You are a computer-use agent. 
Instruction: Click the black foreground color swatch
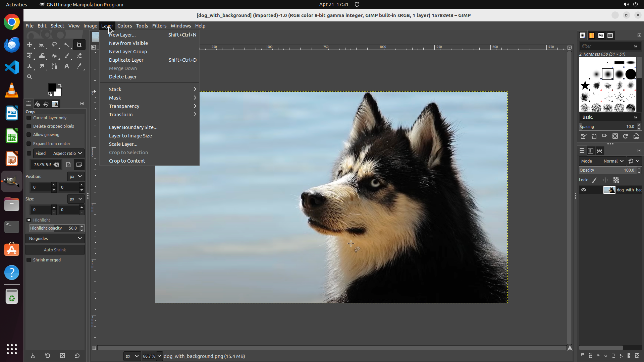tap(52, 87)
